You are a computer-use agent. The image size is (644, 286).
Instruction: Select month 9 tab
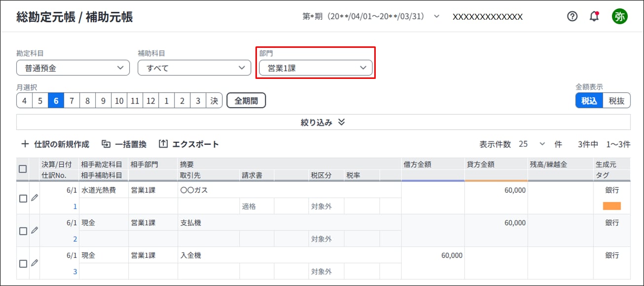point(103,101)
